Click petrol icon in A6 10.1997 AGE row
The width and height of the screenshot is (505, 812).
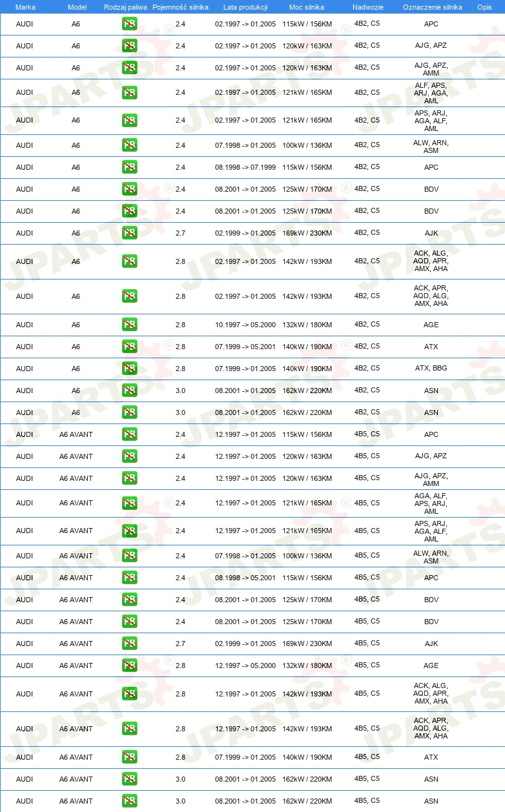pos(129,325)
